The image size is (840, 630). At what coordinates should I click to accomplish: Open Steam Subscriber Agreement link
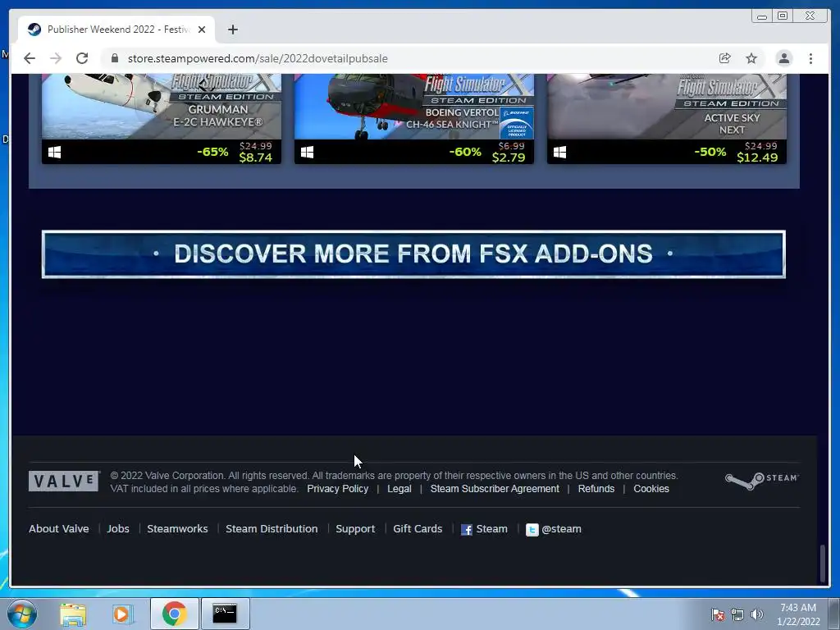pyautogui.click(x=495, y=489)
